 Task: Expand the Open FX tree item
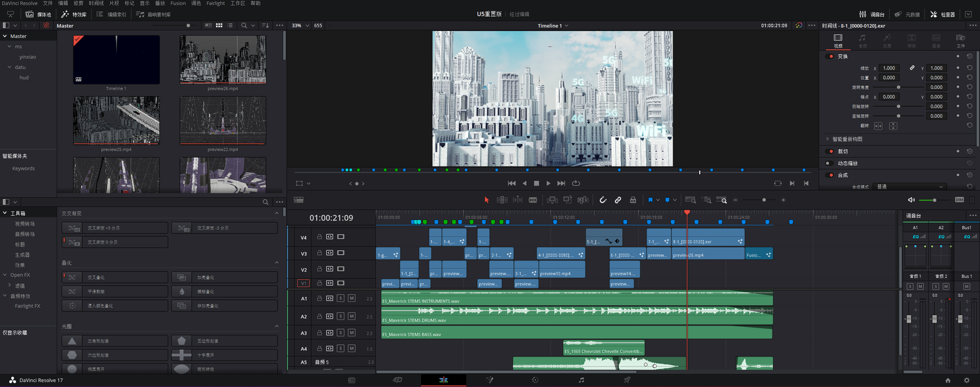point(5,275)
